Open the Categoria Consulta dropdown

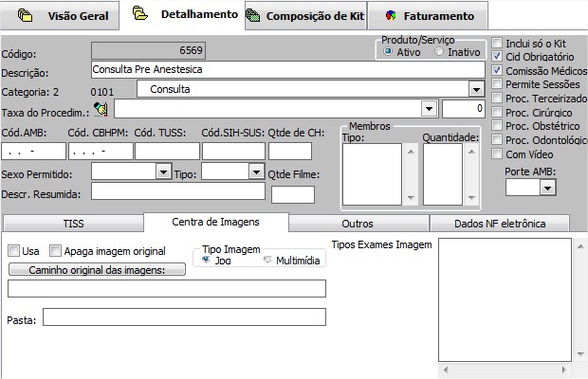pos(476,89)
